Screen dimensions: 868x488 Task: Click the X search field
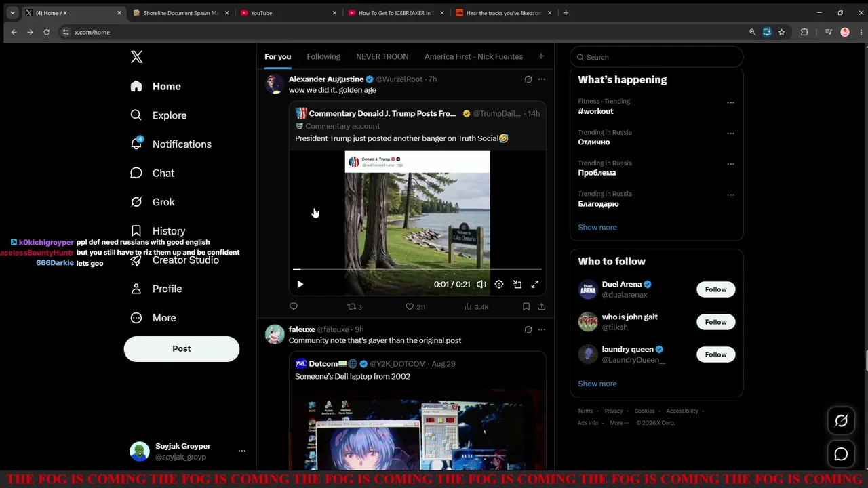pyautogui.click(x=656, y=57)
